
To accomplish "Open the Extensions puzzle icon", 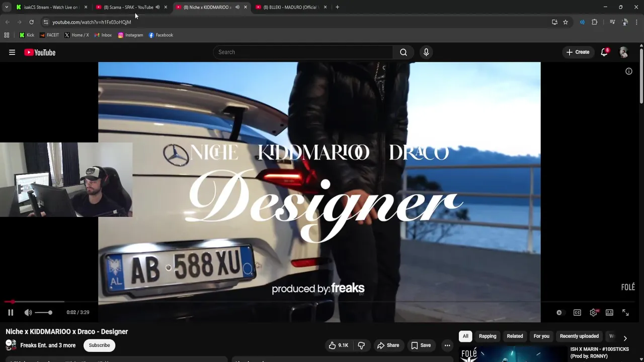I will 595,22.
